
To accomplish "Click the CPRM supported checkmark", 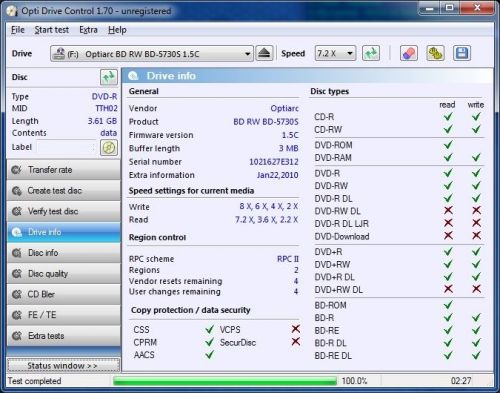I will pyautogui.click(x=209, y=342).
